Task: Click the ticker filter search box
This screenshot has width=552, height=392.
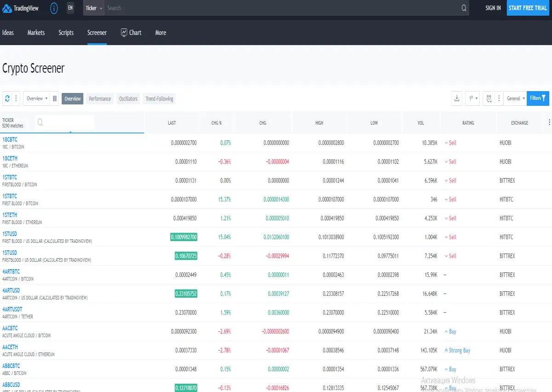Action: tap(64, 122)
